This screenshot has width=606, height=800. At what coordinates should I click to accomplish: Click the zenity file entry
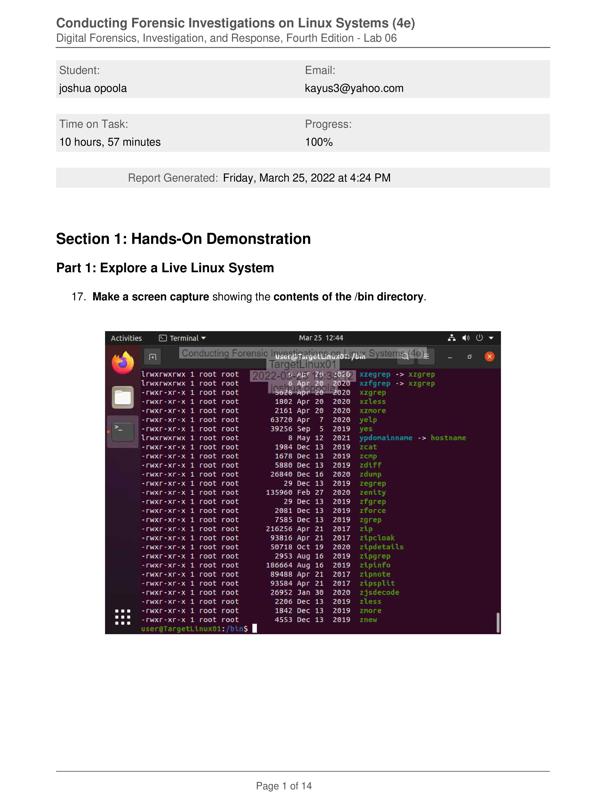pos(373,493)
